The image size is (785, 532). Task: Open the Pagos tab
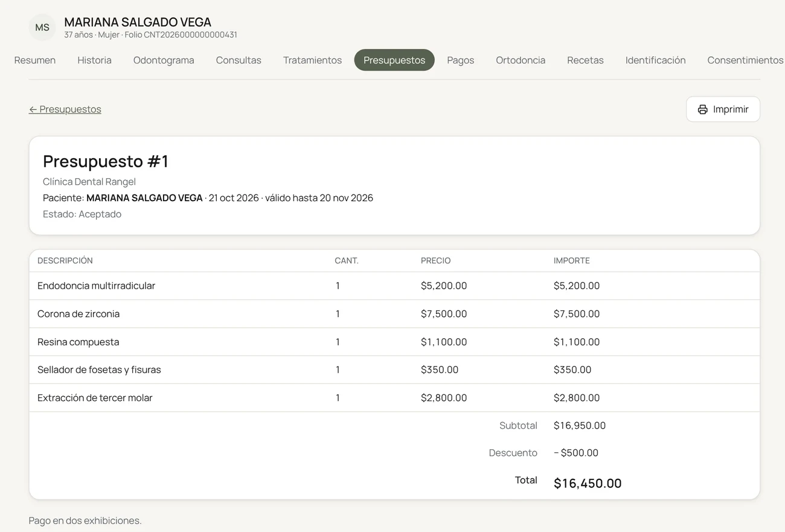pos(461,60)
